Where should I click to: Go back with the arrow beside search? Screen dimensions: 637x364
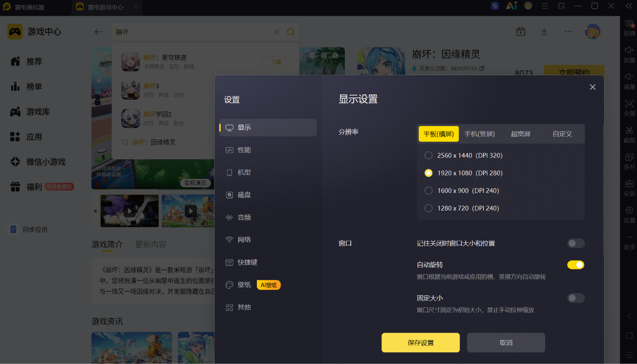tap(99, 32)
